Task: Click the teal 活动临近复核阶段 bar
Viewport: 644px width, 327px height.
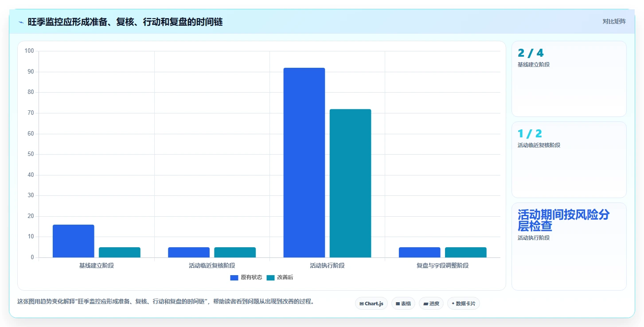Action: click(235, 253)
